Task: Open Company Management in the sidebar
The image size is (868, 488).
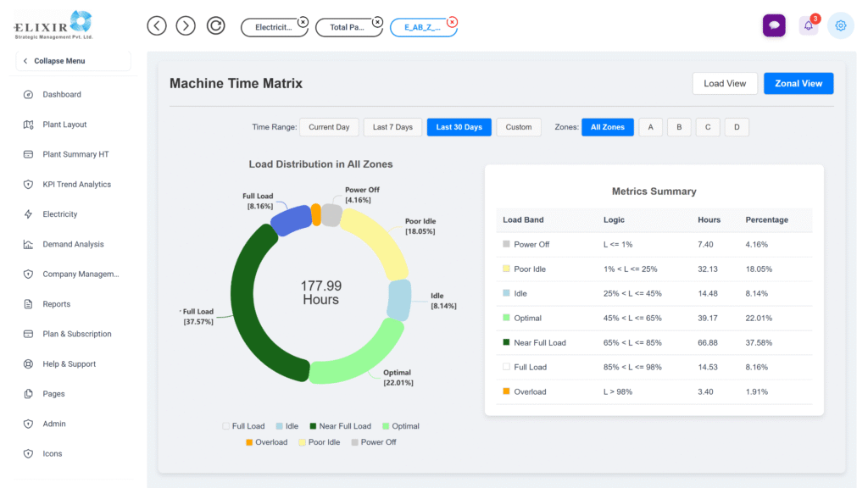Action: (81, 274)
